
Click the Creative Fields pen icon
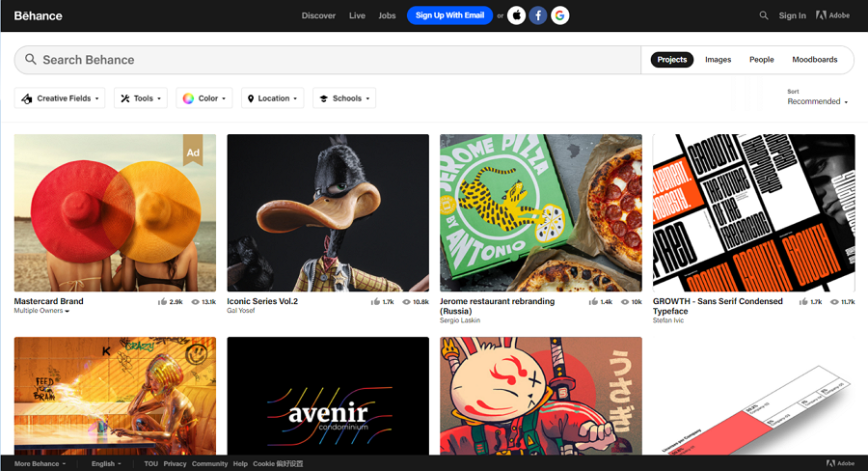pyautogui.click(x=27, y=98)
